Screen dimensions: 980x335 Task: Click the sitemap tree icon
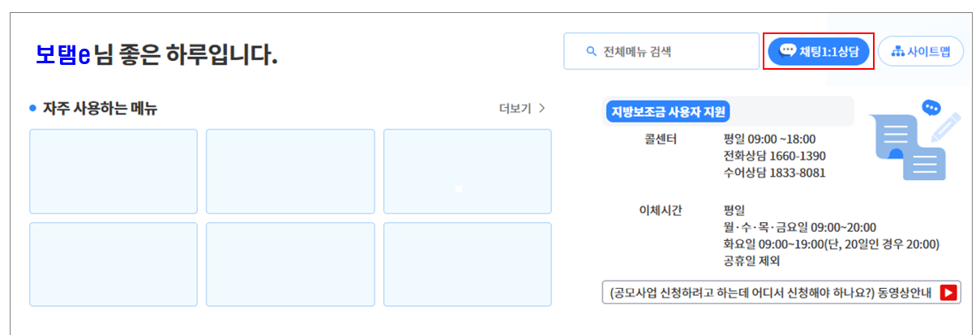click(x=897, y=52)
